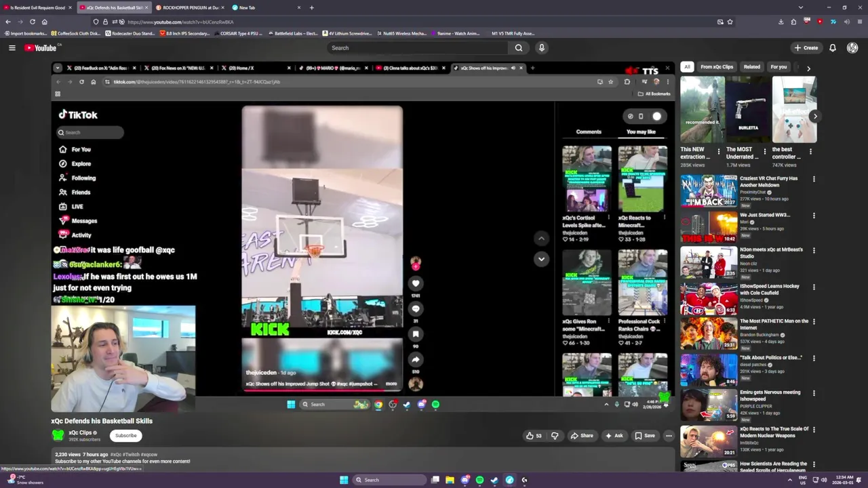Switch to the New Tab browser tab
This screenshot has height=488, width=868.
click(266, 7)
